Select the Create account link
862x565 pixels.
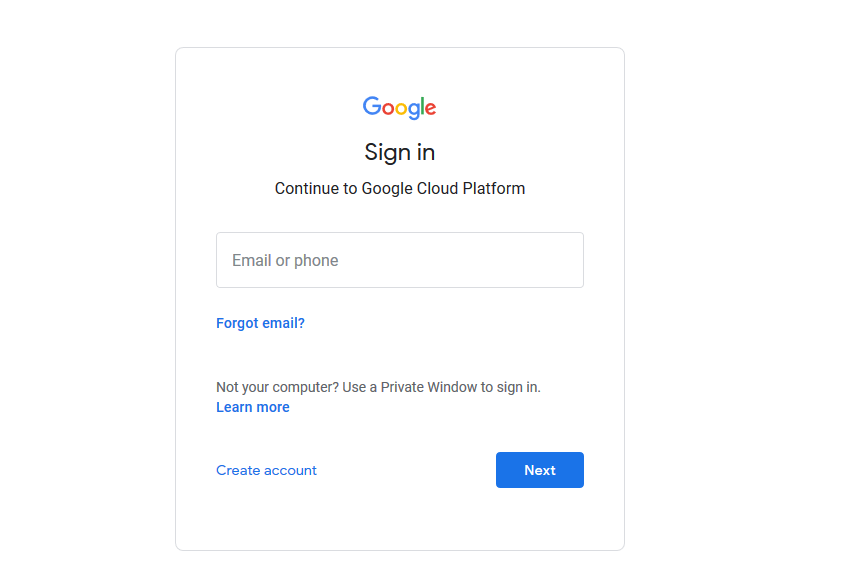coord(266,470)
